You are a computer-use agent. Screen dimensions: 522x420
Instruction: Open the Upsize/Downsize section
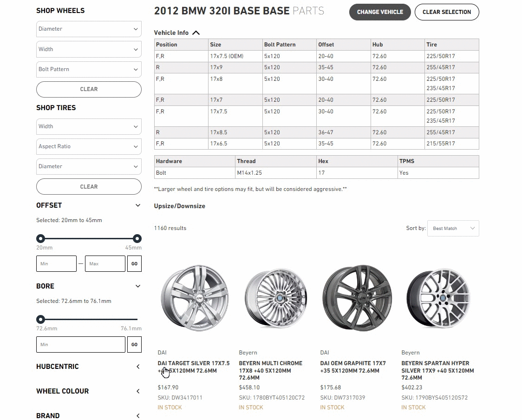point(179,206)
